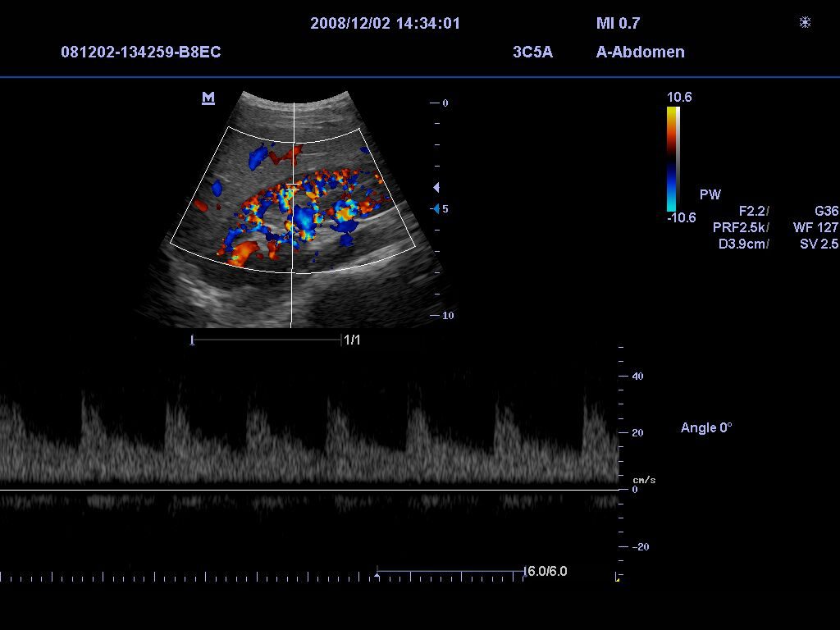Click the Angle 0° setting

pos(705,427)
